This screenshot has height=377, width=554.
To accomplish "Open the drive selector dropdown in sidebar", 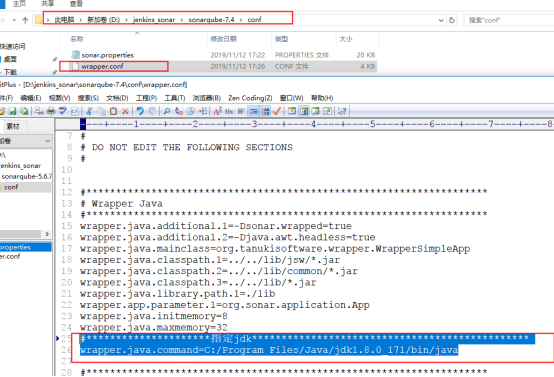I will [48, 141].
